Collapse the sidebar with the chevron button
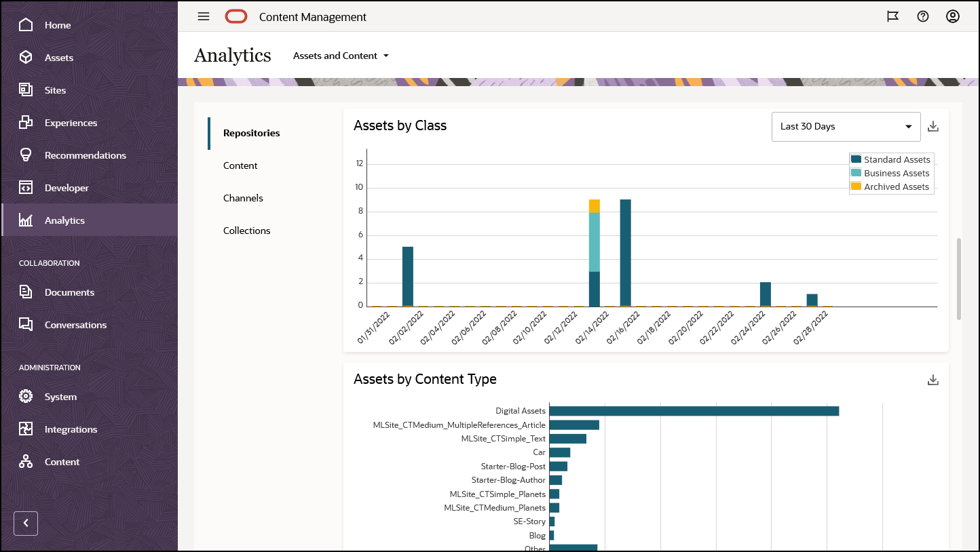 pos(26,523)
